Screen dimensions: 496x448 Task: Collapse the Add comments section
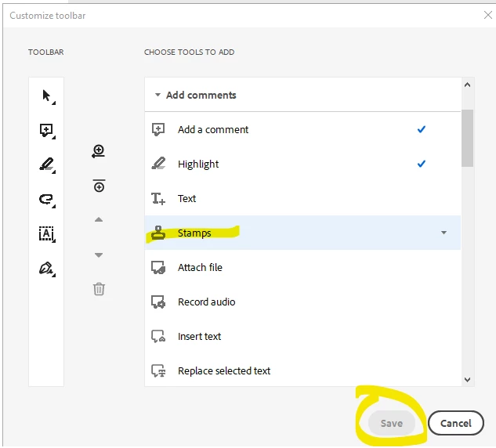tap(157, 95)
